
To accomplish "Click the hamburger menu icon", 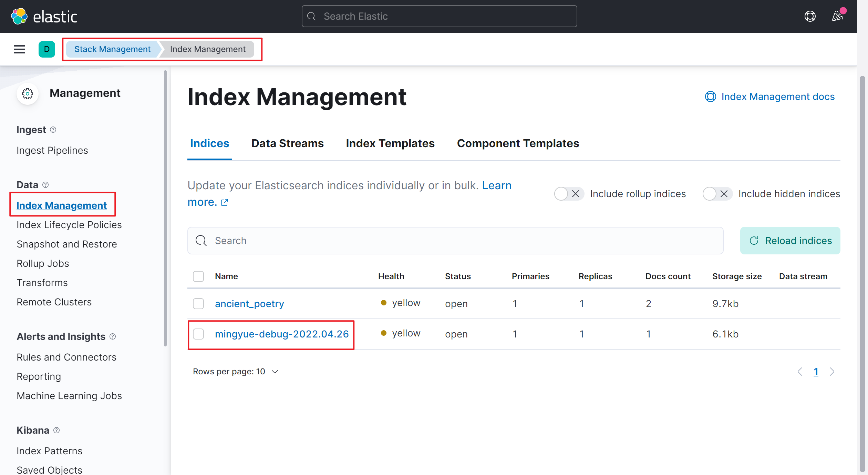I will [x=19, y=49].
